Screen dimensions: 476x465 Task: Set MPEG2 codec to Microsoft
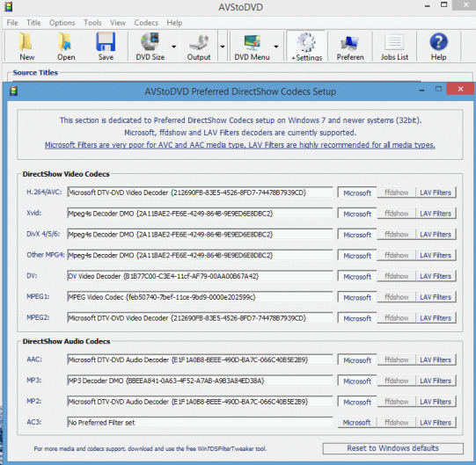click(x=357, y=318)
